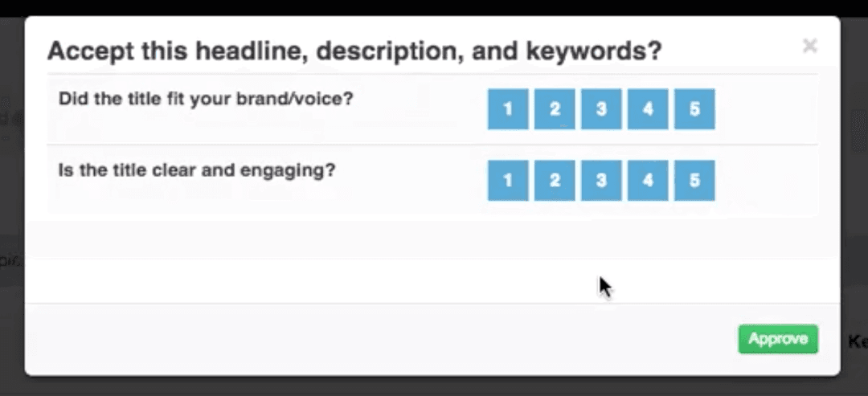Click the green Approve button
868x396 pixels.
tap(777, 339)
